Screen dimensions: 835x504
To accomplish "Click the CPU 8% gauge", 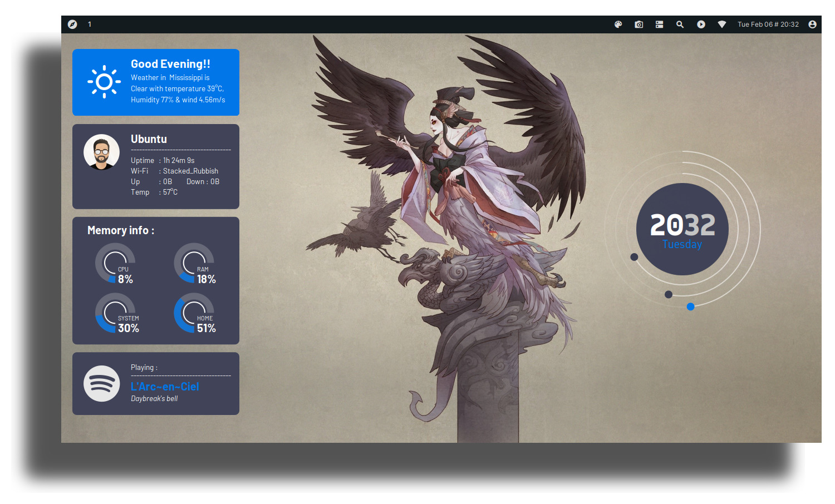I will (116, 264).
